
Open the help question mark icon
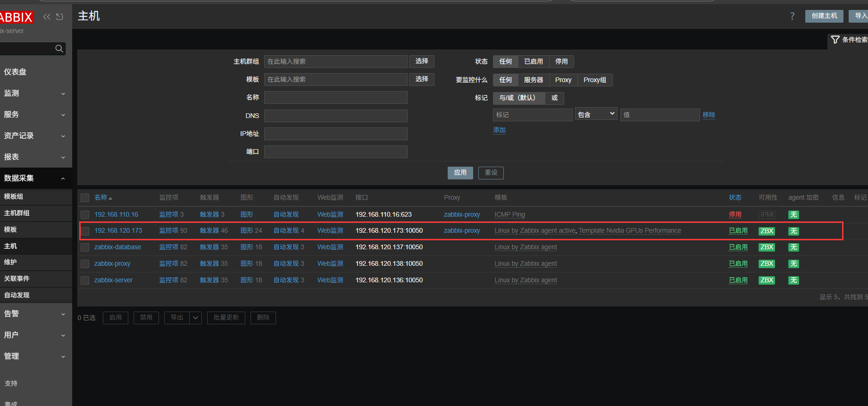(792, 17)
